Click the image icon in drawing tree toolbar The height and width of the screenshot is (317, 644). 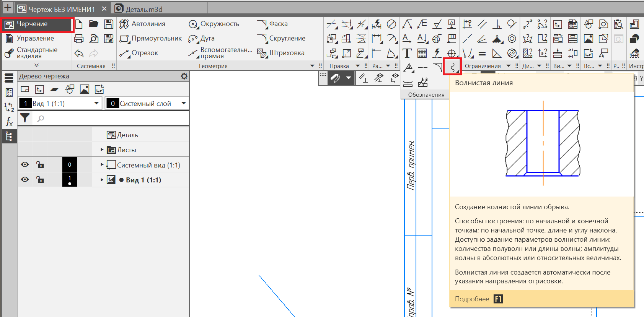[85, 89]
